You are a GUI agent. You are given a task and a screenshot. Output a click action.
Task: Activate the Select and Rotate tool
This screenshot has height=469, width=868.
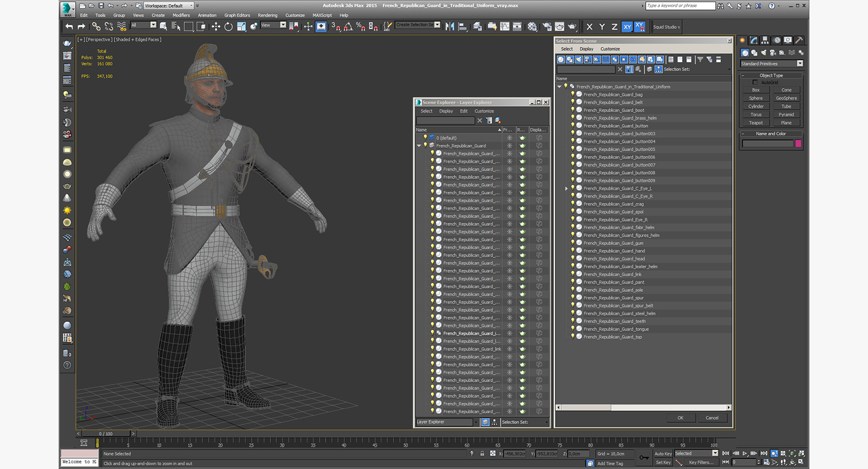point(228,26)
